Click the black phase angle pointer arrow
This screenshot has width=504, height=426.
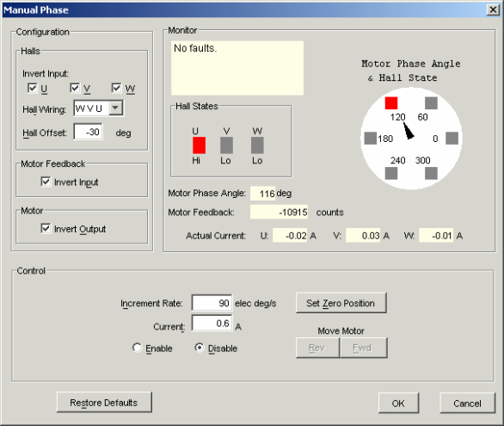coord(409,131)
